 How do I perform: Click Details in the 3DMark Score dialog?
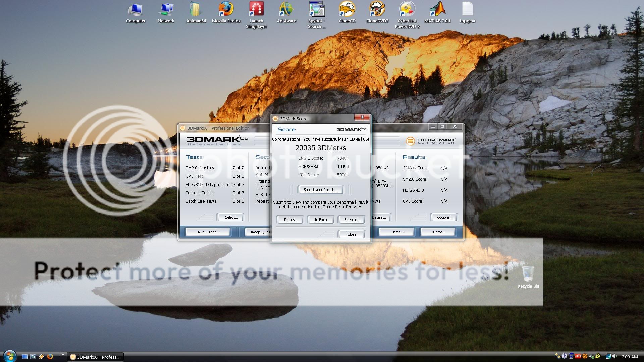click(290, 220)
